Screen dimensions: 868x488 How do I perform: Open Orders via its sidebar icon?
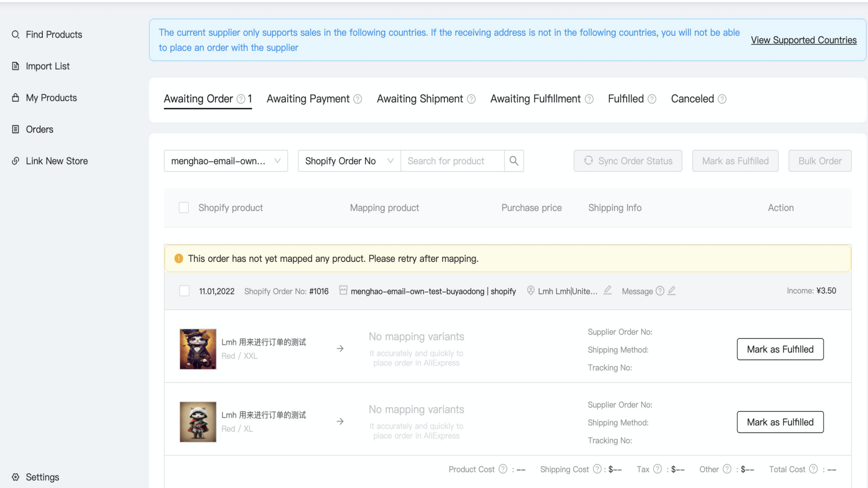pos(15,129)
